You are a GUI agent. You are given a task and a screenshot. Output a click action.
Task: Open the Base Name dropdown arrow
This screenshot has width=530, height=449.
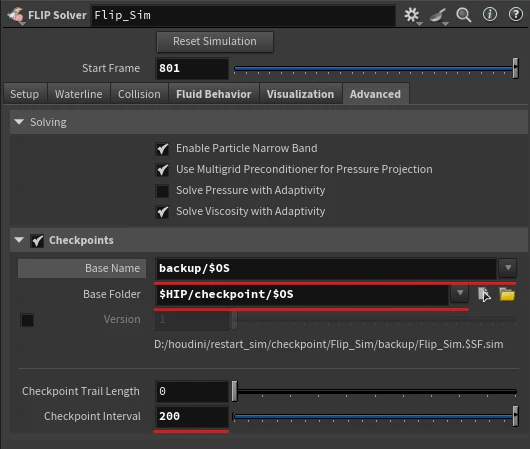coord(508,268)
